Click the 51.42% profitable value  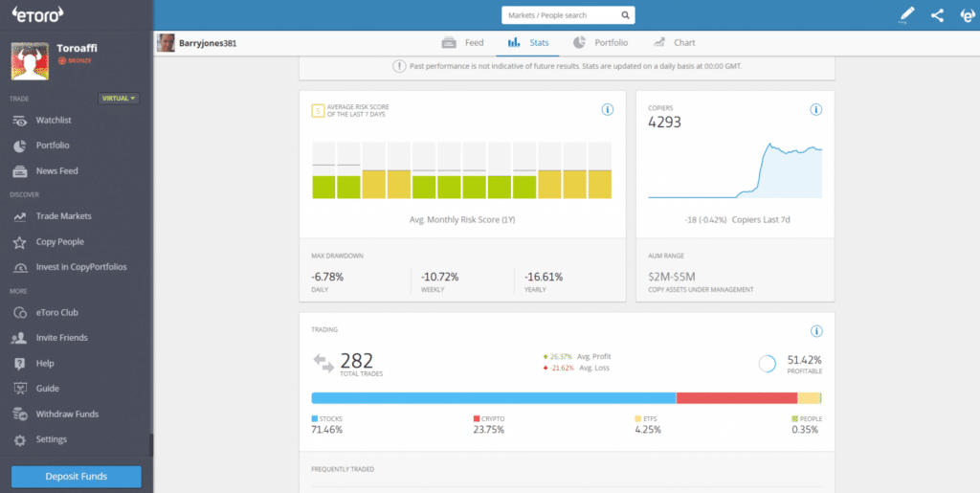point(804,360)
